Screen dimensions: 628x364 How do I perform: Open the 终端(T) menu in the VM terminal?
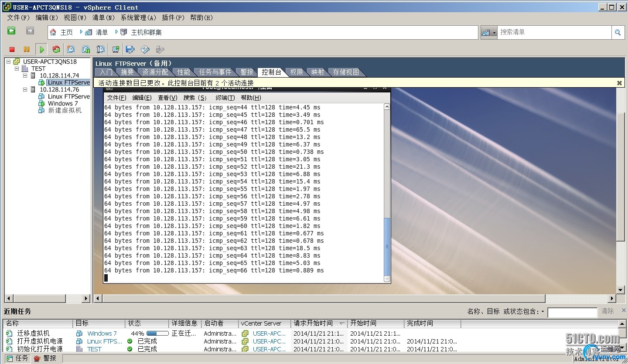pos(225,98)
